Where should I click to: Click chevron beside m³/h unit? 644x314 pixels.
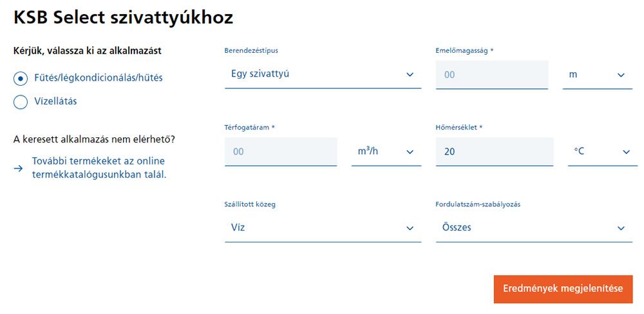coord(410,152)
